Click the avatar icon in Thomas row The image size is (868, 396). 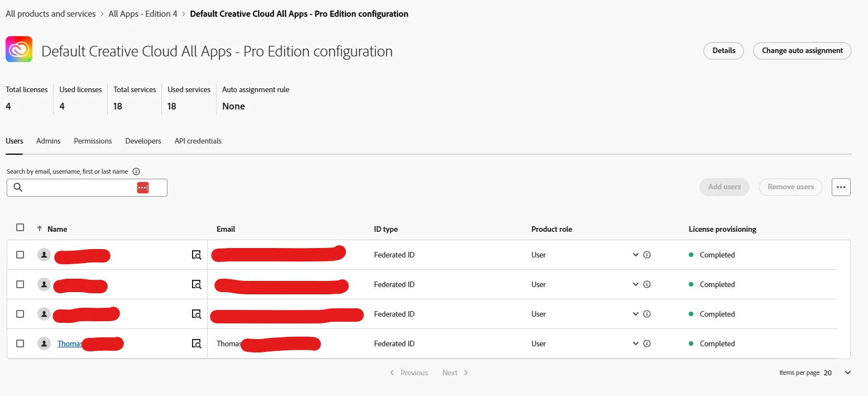44,343
